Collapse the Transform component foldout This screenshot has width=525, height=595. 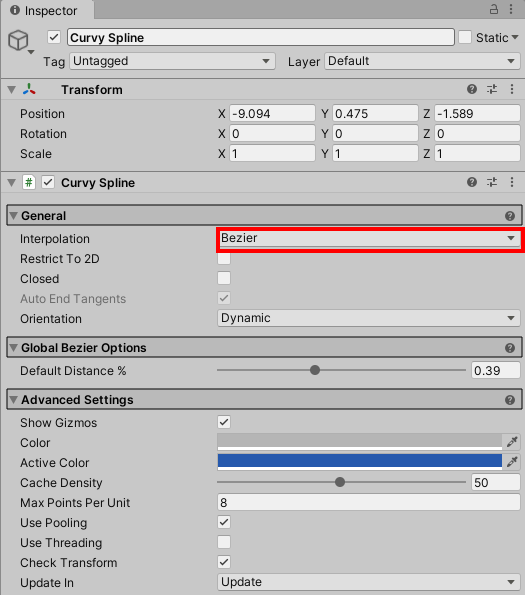point(12,90)
